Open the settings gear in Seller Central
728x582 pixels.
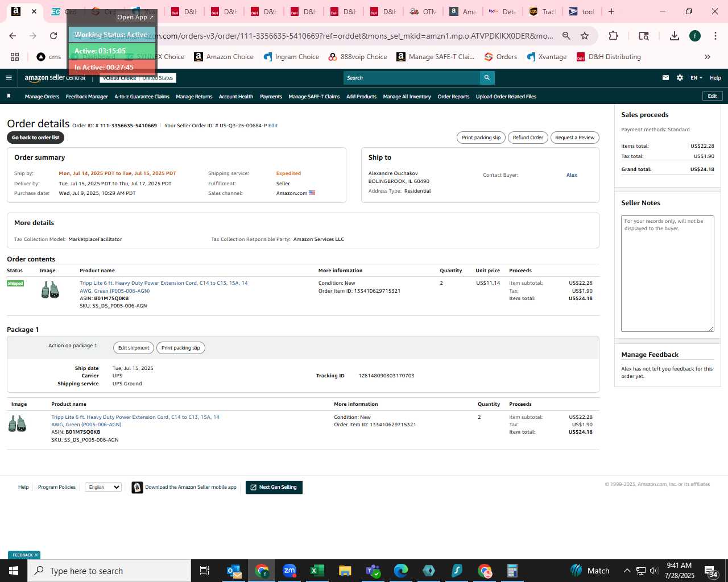(680, 78)
